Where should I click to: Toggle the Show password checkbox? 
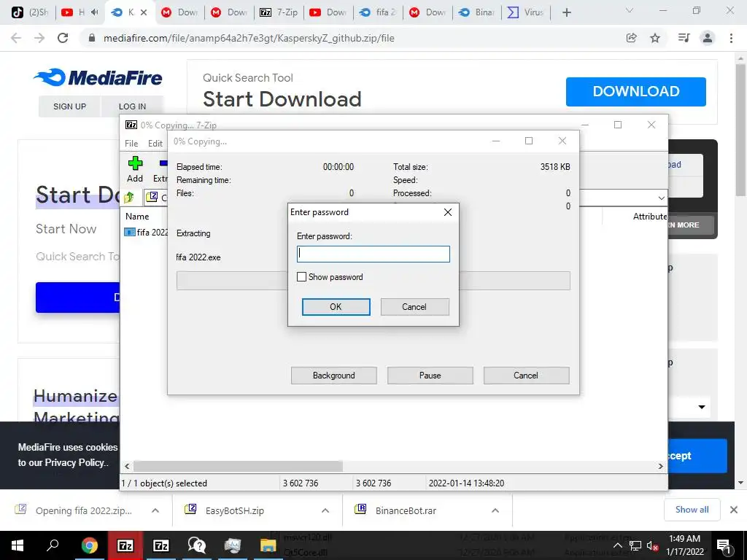[x=301, y=276]
